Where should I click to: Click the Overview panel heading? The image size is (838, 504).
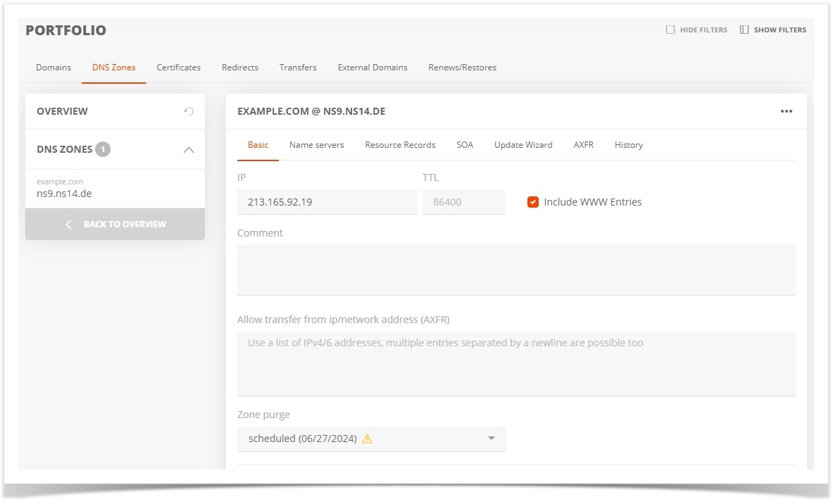[62, 111]
